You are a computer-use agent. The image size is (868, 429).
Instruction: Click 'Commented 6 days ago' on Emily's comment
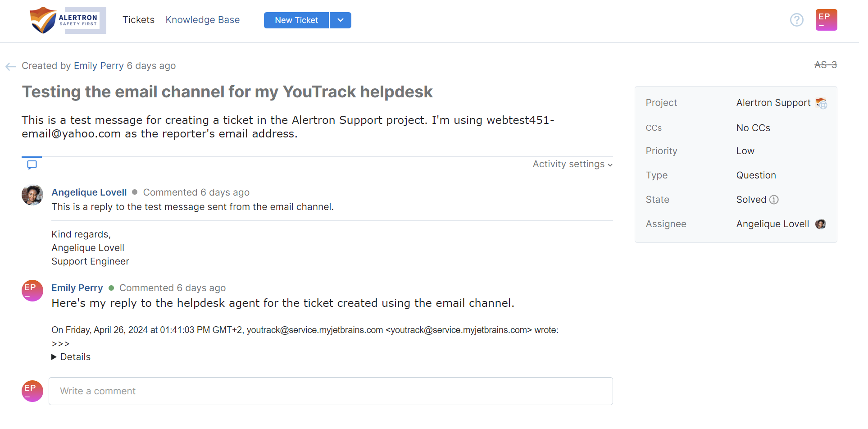point(173,288)
